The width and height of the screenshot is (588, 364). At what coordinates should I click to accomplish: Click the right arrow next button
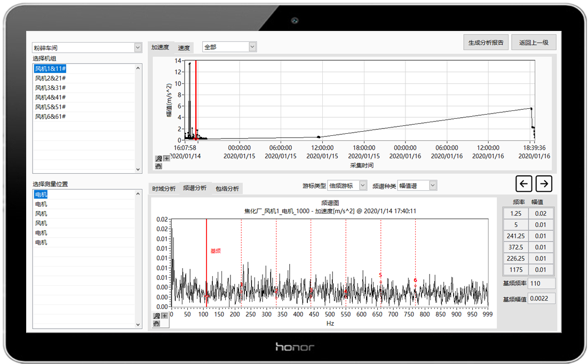coord(544,184)
